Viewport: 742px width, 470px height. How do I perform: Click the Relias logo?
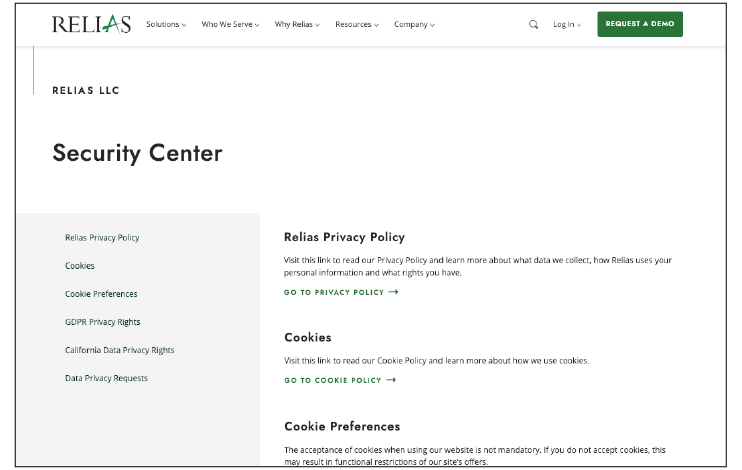(x=91, y=24)
